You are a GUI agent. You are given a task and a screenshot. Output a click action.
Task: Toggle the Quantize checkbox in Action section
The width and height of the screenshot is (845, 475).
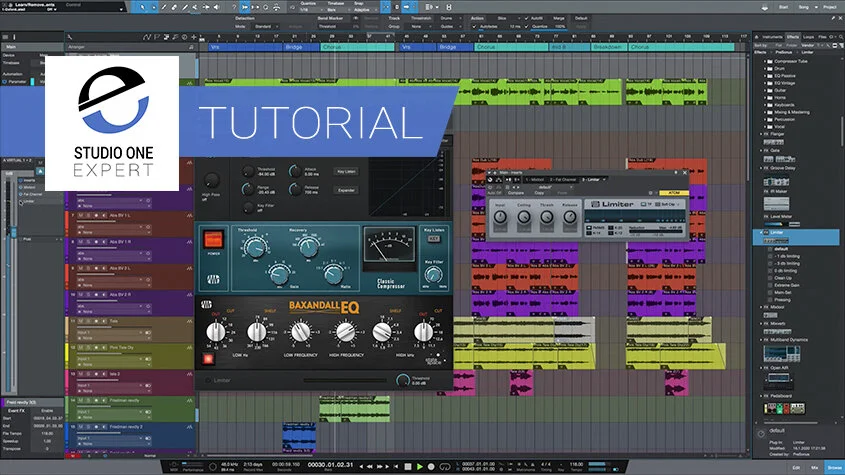pos(527,26)
